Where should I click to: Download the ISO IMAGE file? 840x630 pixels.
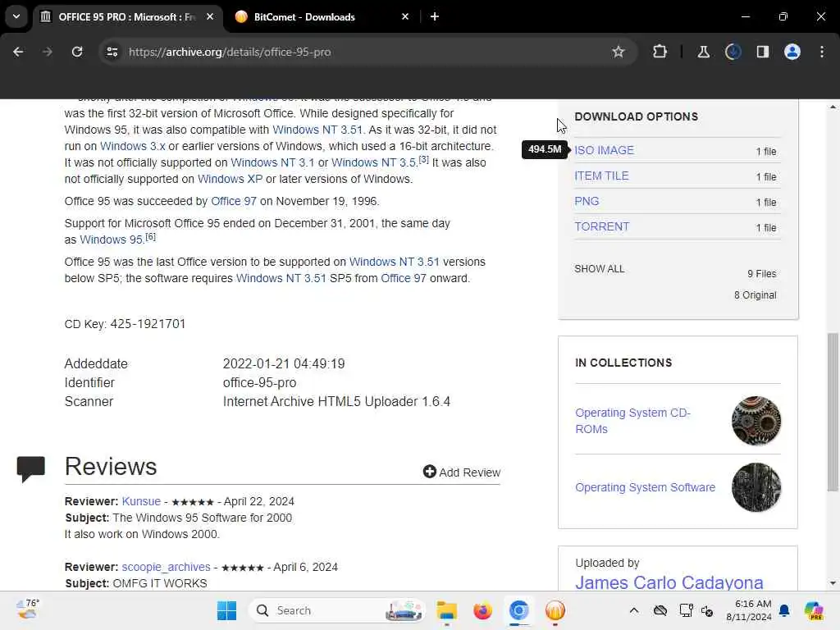[x=604, y=151]
